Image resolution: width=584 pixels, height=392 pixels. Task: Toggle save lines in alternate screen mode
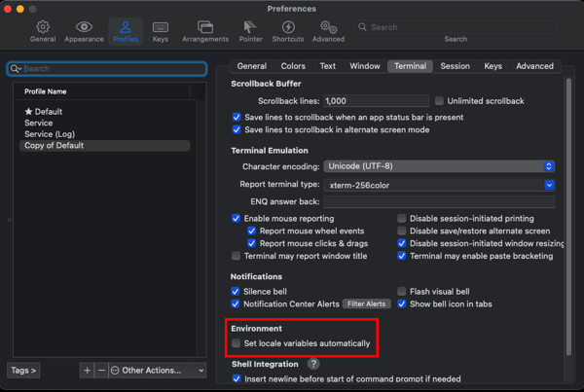coord(237,129)
